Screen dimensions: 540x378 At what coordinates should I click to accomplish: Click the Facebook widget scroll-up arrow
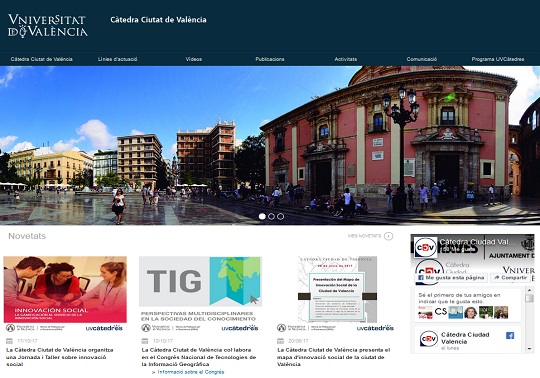coord(529,290)
